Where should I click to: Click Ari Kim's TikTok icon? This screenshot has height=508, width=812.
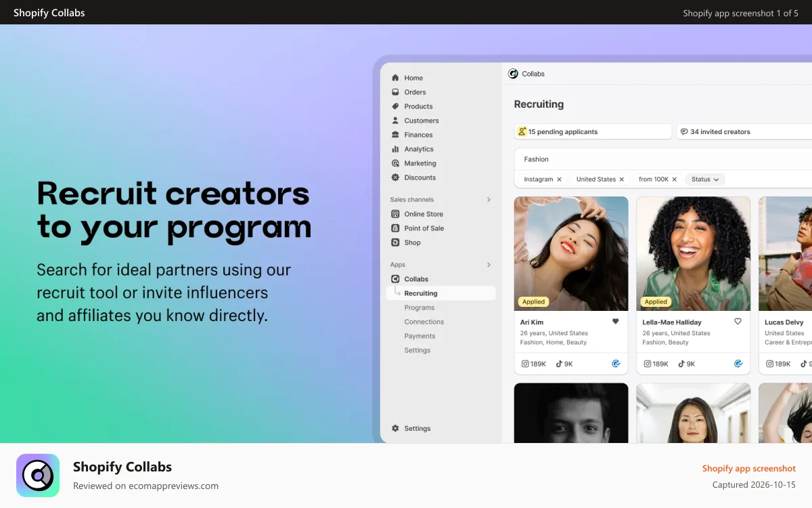(559, 364)
